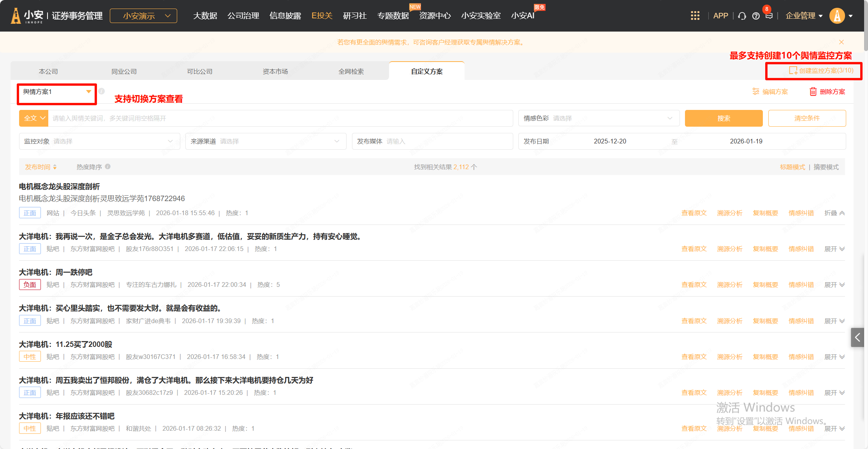Click the trash icon for 删除方案

813,92
